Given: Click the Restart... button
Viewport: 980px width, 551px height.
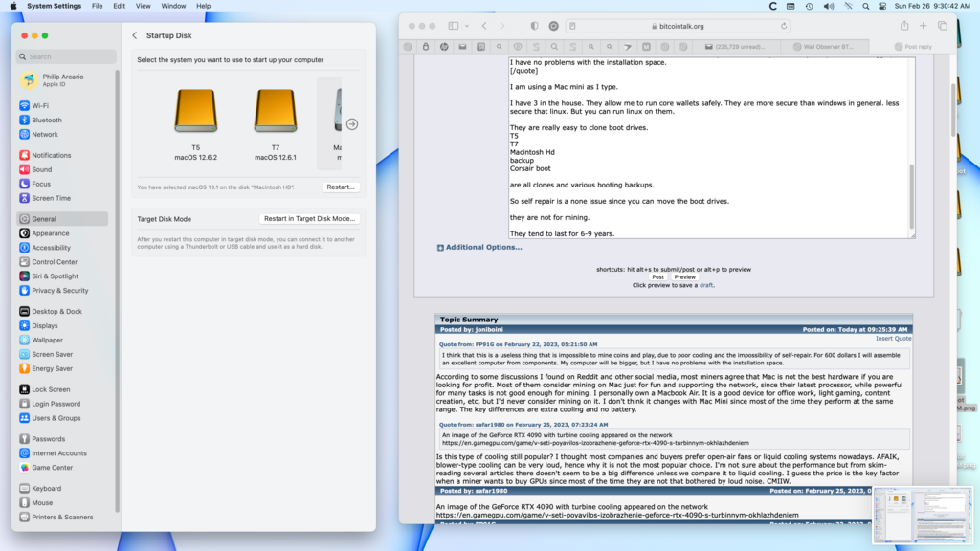Looking at the screenshot, I should tap(341, 187).
